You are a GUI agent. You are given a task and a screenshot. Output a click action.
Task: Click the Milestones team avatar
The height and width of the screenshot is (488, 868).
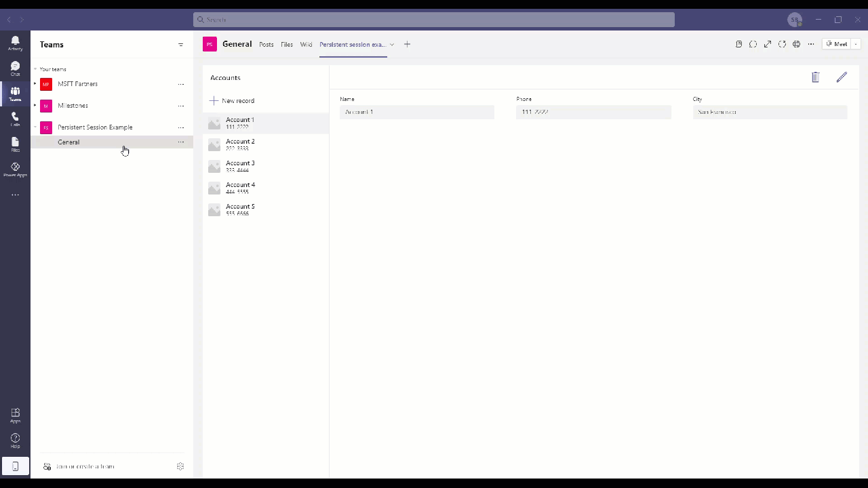(46, 106)
